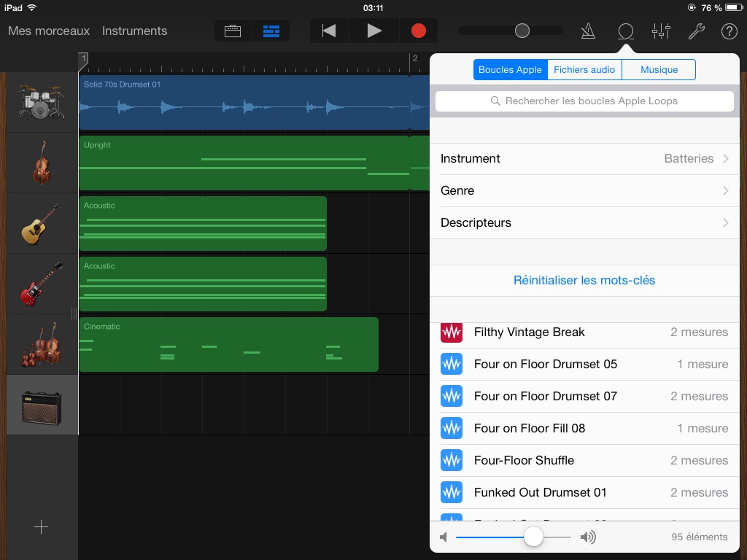Select the Boucles Apple tab
Screen dimensions: 747x560
click(510, 69)
